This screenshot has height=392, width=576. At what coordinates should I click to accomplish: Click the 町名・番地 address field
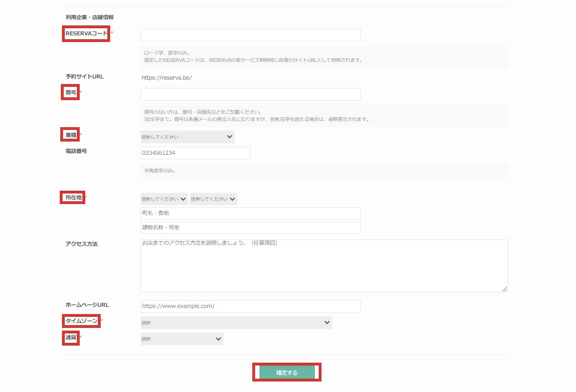point(250,213)
